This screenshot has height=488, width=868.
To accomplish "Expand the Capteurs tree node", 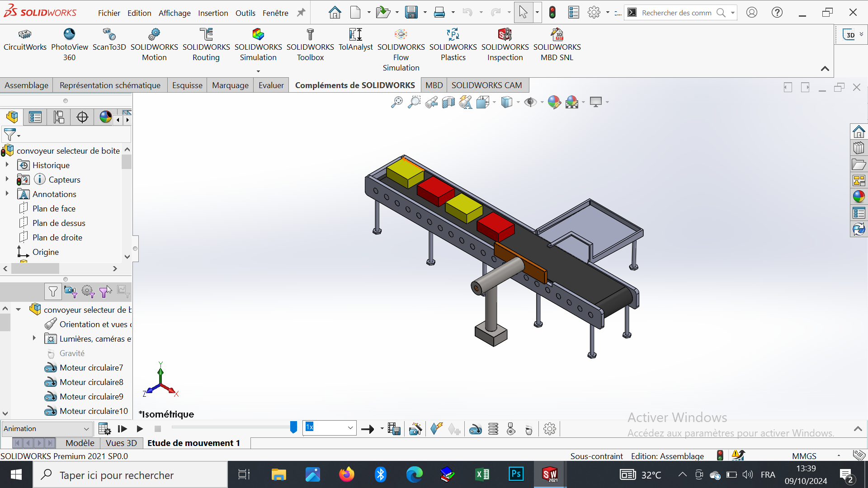I will (7, 179).
